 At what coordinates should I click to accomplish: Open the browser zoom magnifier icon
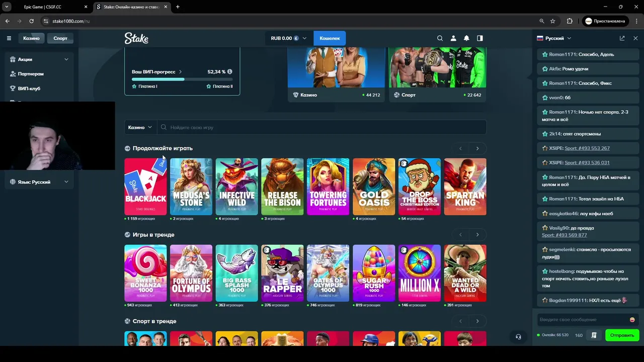542,21
